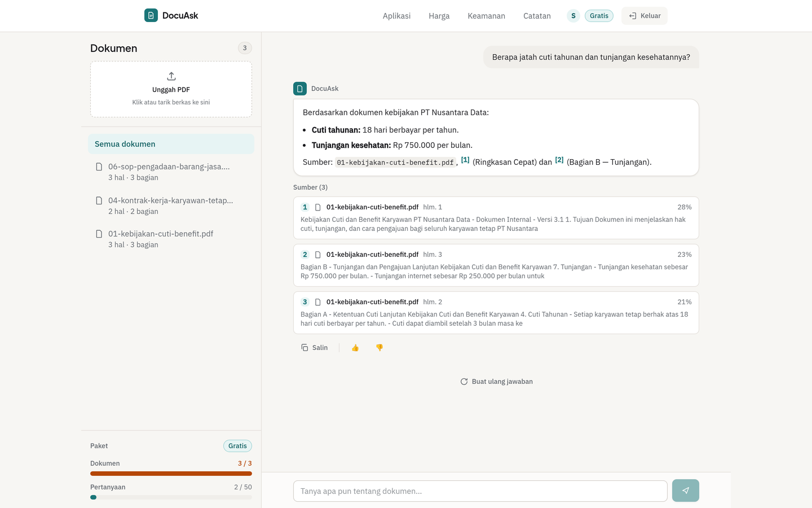Click the DocuAsk assistant avatar icon
Image resolution: width=812 pixels, height=508 pixels.
300,89
